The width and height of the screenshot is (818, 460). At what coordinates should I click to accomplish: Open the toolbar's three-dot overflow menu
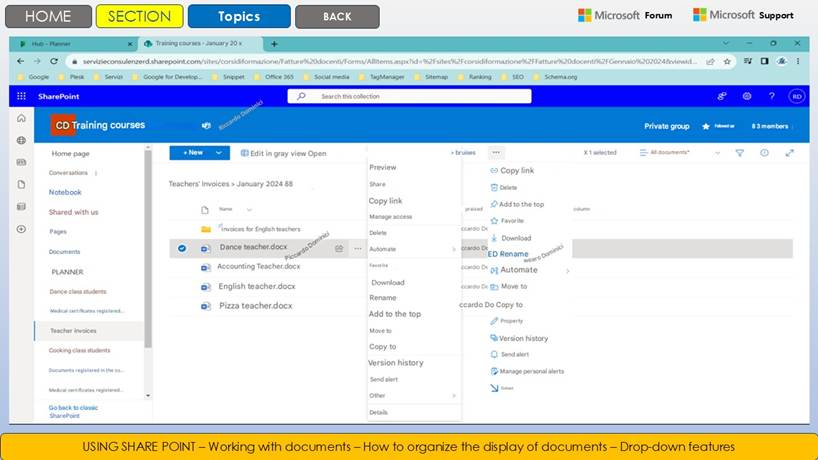496,153
